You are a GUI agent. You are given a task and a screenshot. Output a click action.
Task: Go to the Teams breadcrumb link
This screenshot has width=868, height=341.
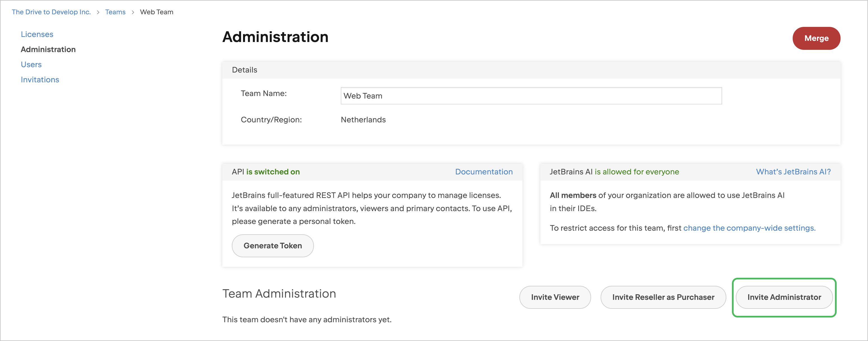pyautogui.click(x=115, y=12)
